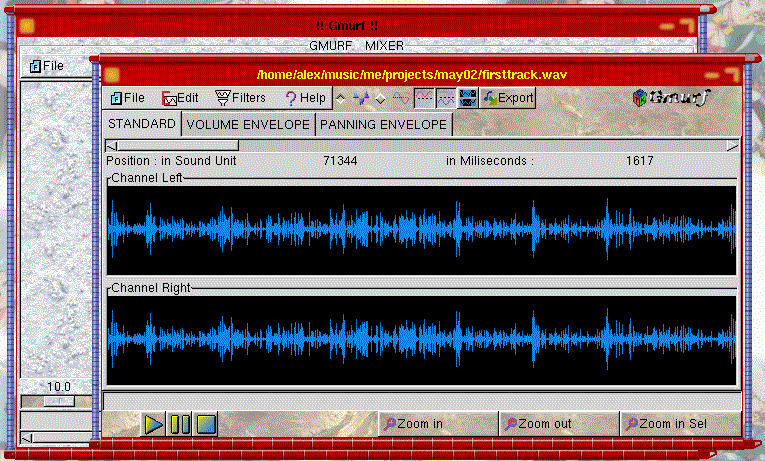Pause playback with the yellow pause button
The height and width of the screenshot is (461, 765).
coord(180,424)
